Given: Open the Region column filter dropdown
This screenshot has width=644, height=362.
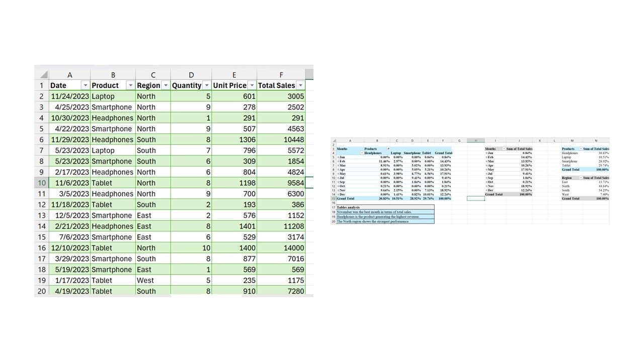Looking at the screenshot, I should point(166,85).
